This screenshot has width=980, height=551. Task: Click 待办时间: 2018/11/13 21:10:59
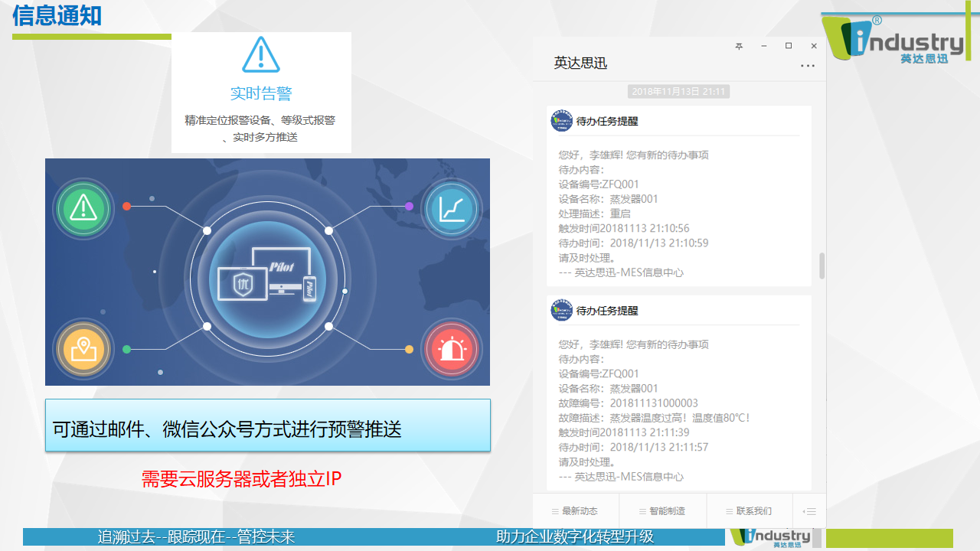pyautogui.click(x=634, y=243)
